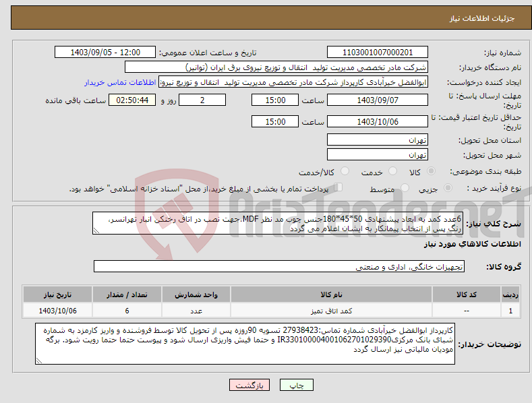
Task: Toggle the اسناد خزانه اسلامی payment checkbox
Action: pos(338,187)
